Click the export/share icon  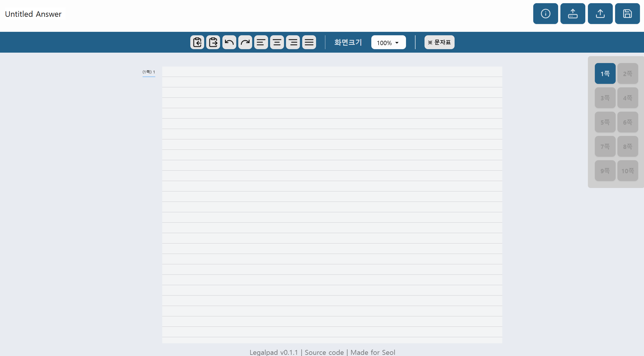coord(600,13)
